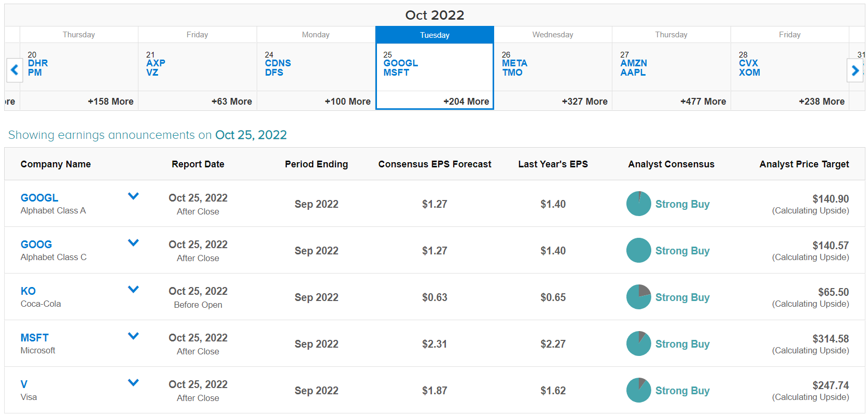Open META ticker in calendar

514,63
